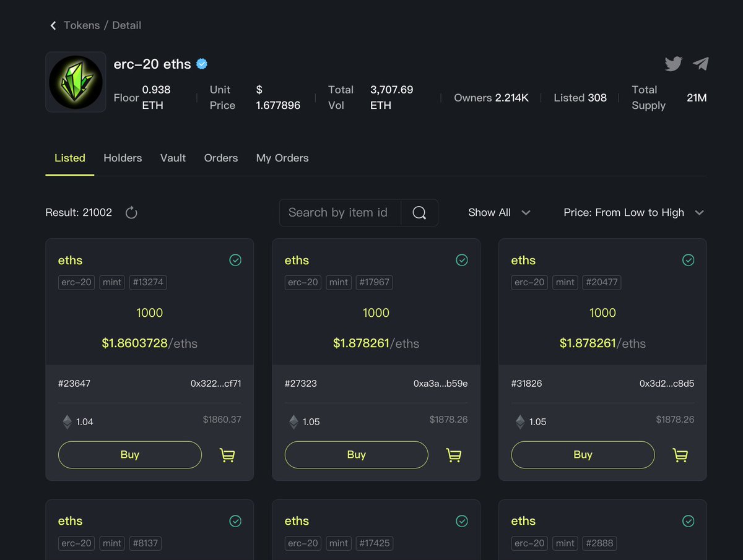Toggle check mark on #8137 card
Viewport: 743px width, 560px height.
[235, 522]
